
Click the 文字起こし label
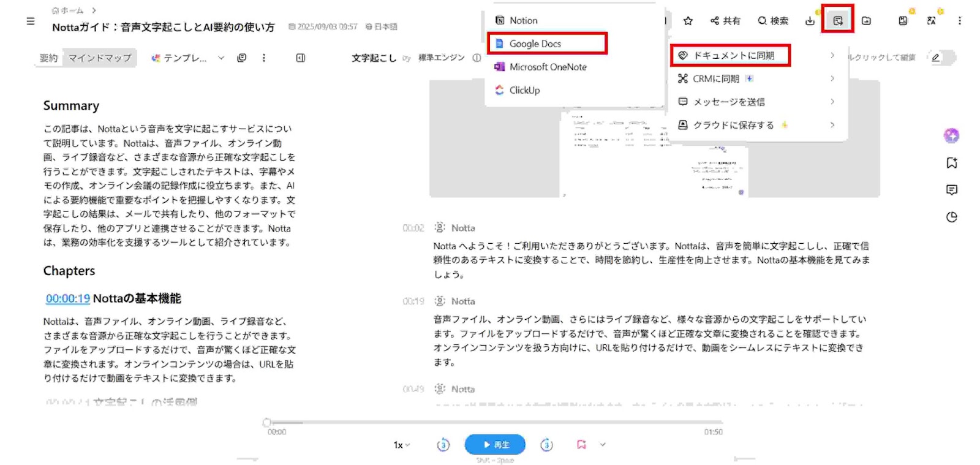coord(374,58)
